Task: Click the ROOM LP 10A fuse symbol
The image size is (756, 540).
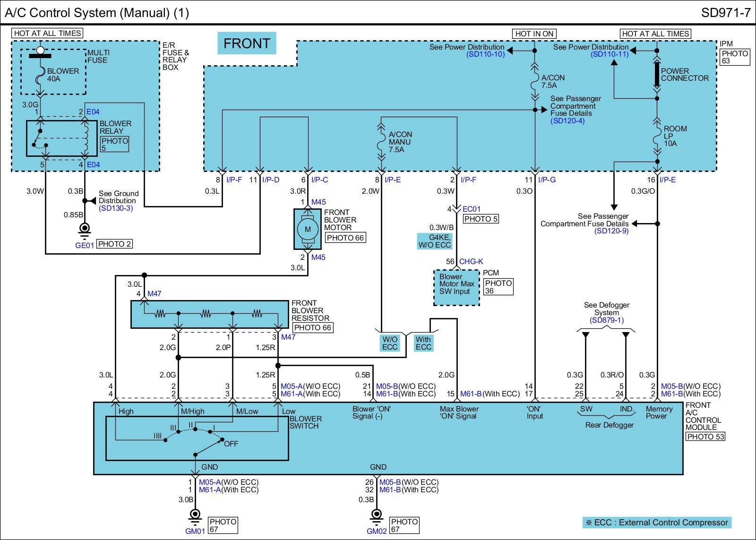Action: pyautogui.click(x=657, y=136)
